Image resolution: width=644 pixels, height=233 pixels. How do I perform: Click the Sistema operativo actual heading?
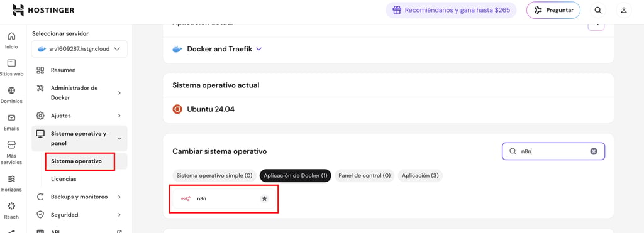(x=216, y=85)
